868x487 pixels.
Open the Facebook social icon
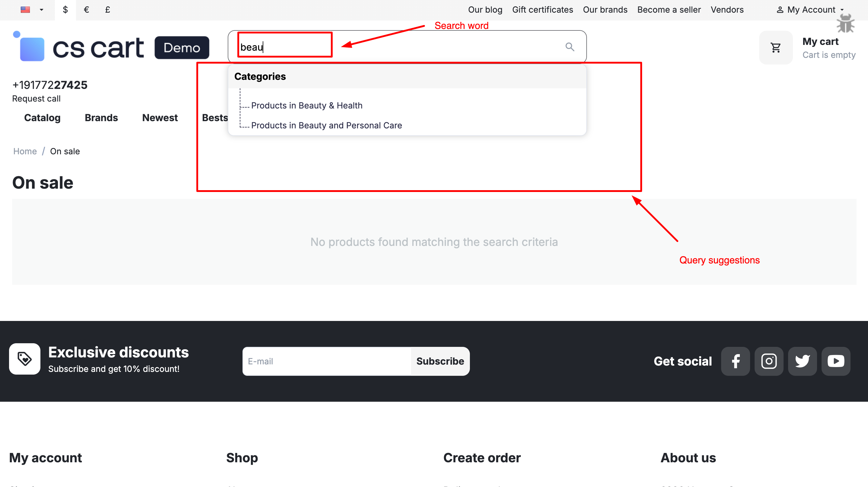coord(735,361)
